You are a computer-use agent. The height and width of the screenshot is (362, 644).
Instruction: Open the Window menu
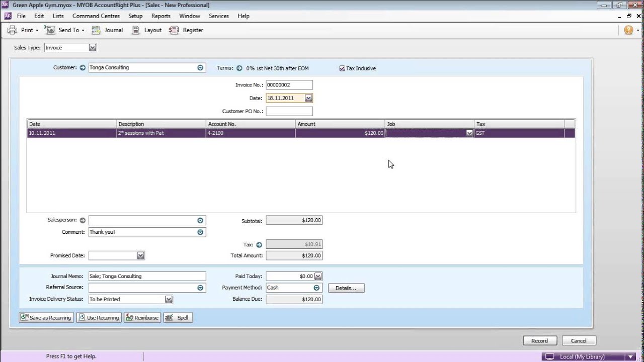coord(190,16)
